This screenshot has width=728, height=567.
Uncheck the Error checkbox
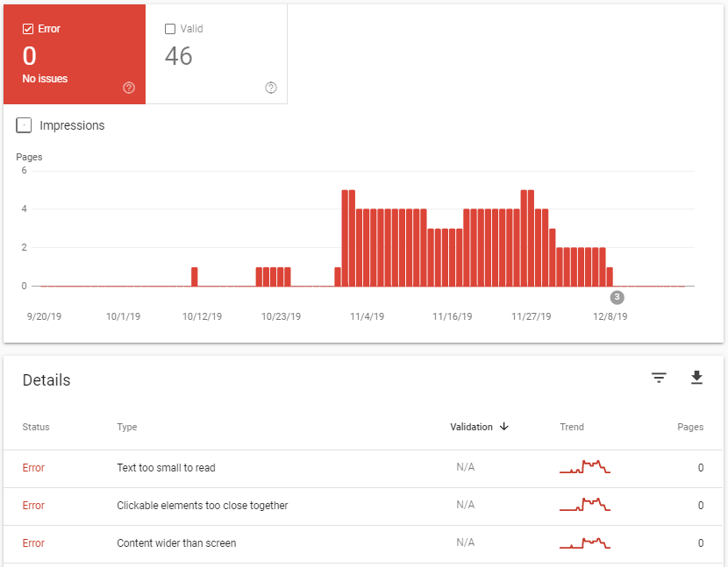click(x=28, y=29)
